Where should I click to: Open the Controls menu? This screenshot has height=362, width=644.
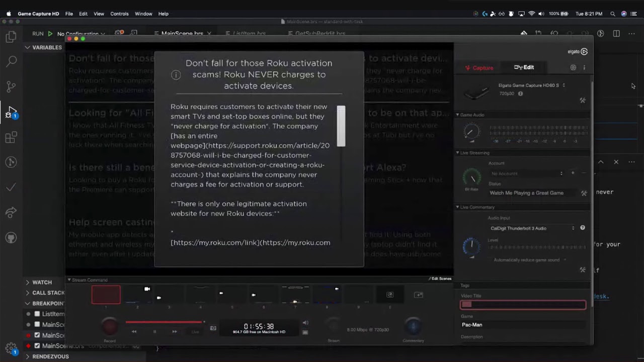(119, 14)
